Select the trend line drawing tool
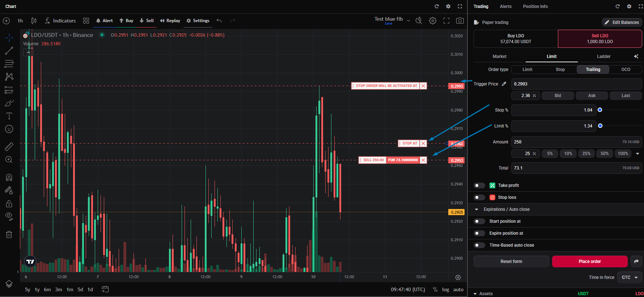The width and height of the screenshot is (644, 297). click(x=9, y=51)
